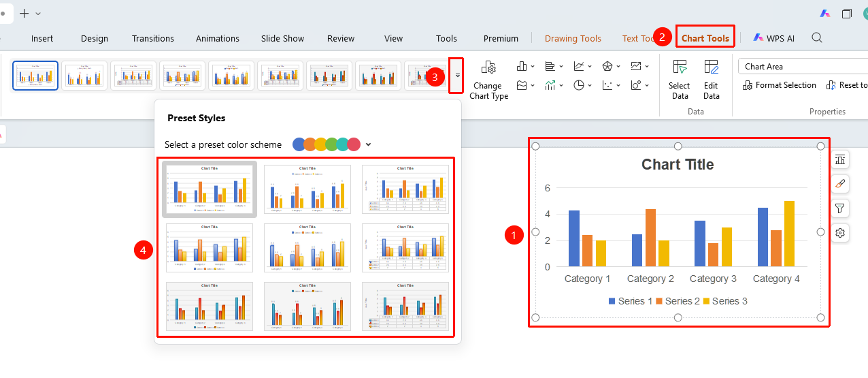Click the Series 3 legend entry
868x378 pixels.
[x=724, y=301]
